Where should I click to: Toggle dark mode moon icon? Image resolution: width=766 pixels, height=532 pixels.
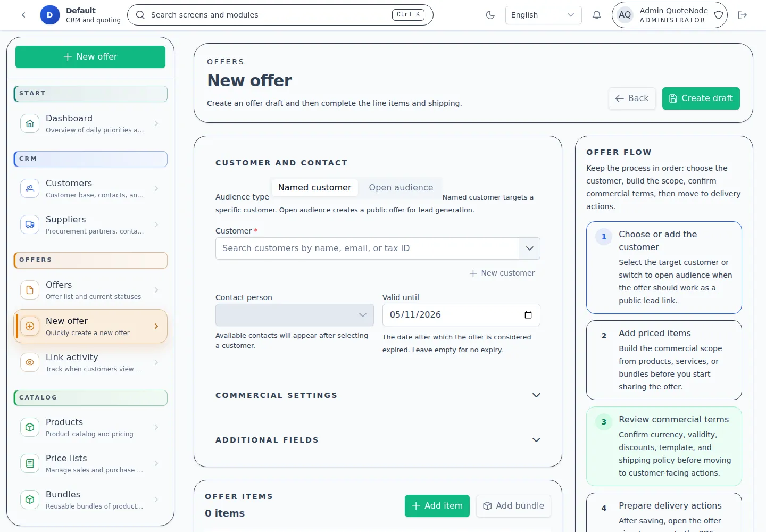490,15
